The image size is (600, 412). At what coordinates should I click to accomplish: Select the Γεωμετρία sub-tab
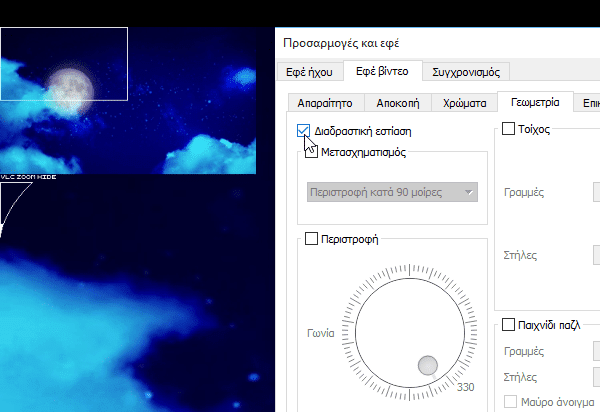pos(535,102)
